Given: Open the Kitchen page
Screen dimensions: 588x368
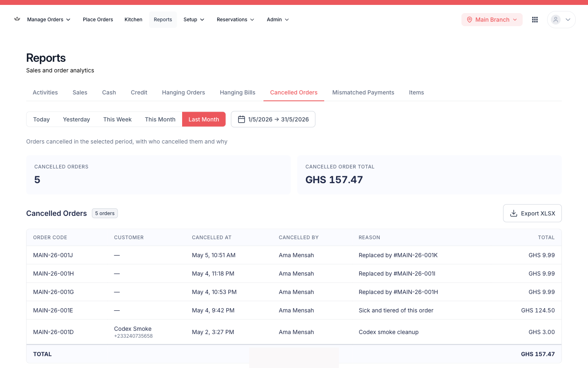Looking at the screenshot, I should [134, 20].
